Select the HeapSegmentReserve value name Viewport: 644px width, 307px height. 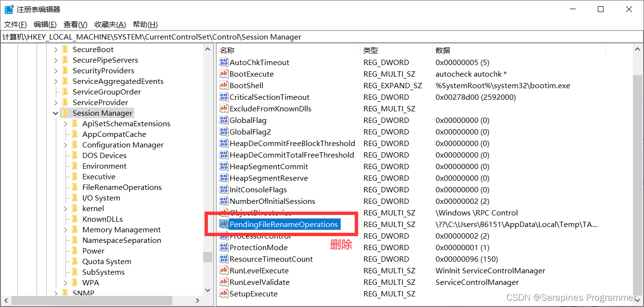click(x=269, y=178)
